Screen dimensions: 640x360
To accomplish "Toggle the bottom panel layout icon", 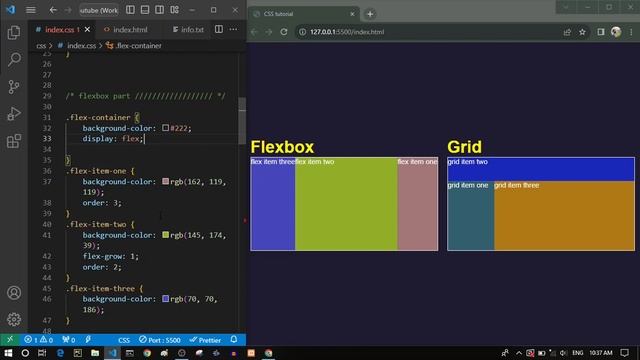I will [145, 10].
